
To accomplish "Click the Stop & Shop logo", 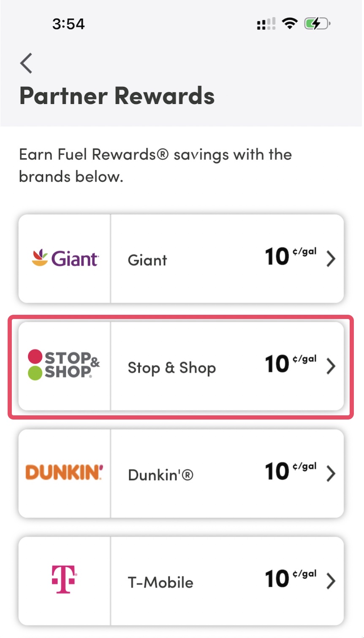I will pyautogui.click(x=64, y=365).
